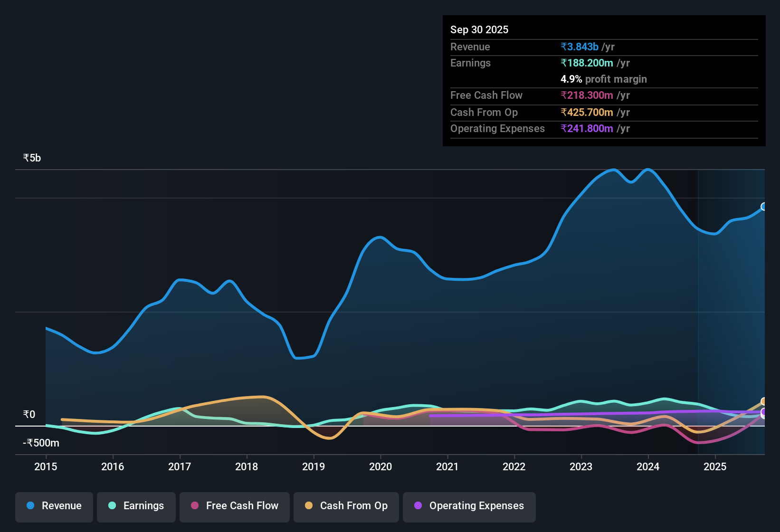Screen dimensions: 780x532
Task: Open the Sep 30 2025 tooltip header
Action: coord(479,29)
